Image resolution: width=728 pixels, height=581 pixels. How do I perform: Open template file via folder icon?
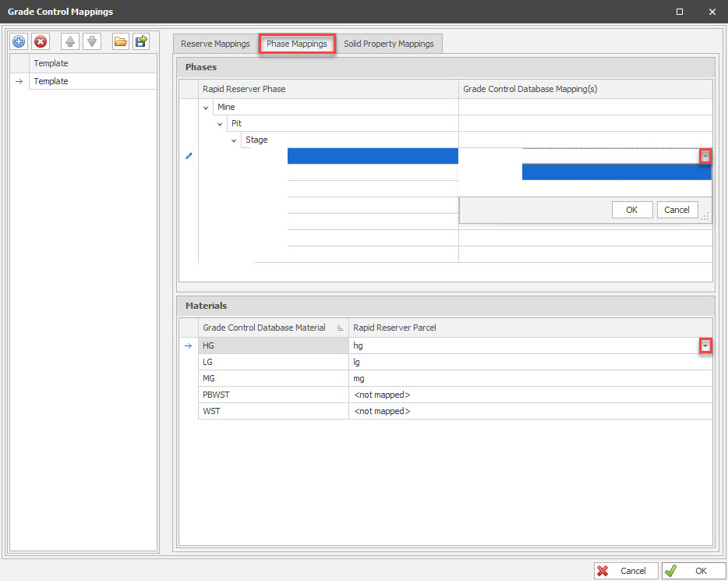point(120,42)
